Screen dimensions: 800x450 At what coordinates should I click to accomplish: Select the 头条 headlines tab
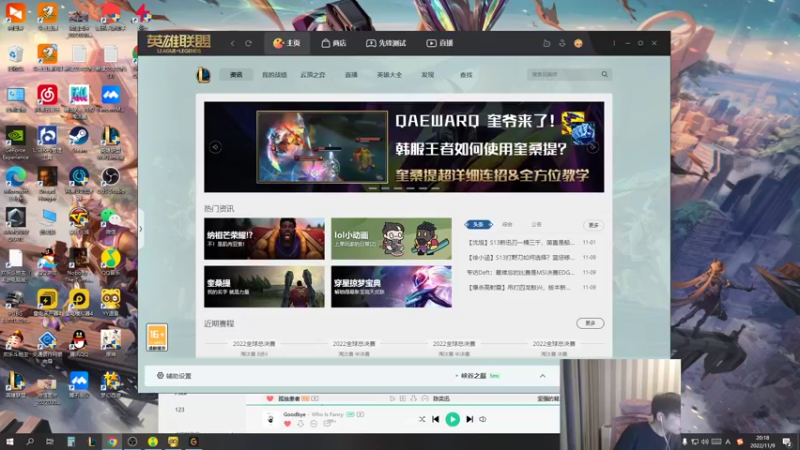click(x=479, y=224)
